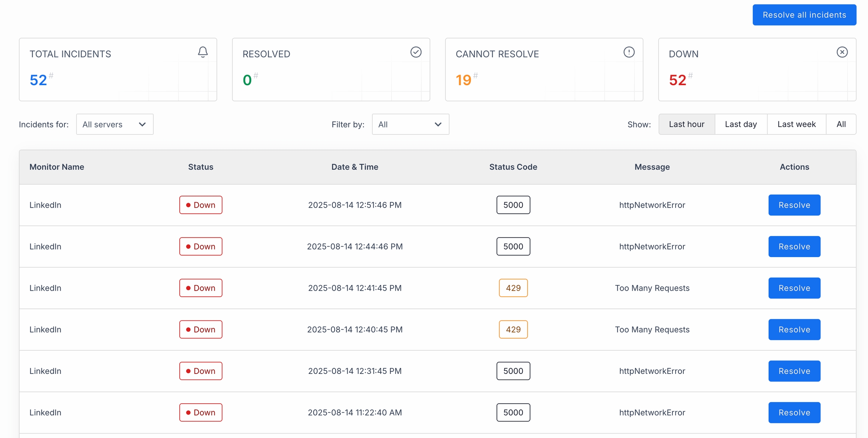Show incidents from Last week
The height and width of the screenshot is (438, 868).
(796, 124)
